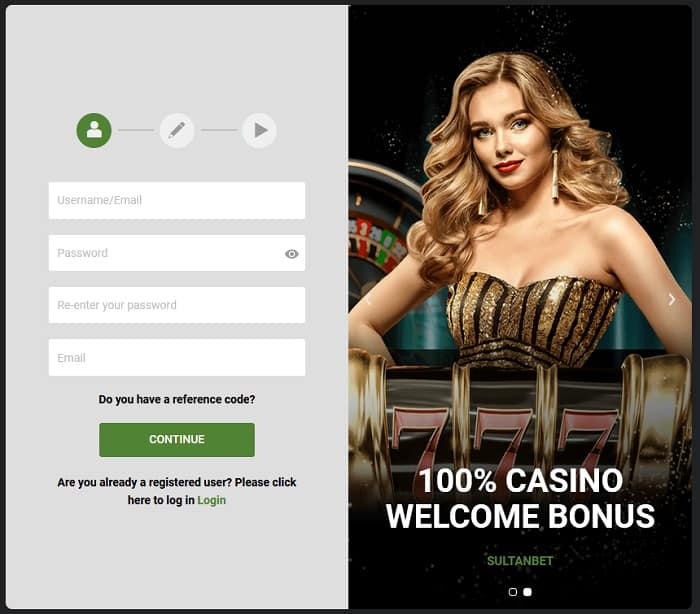Click the SULTANBET link under the banner
The height and width of the screenshot is (614, 700).
point(520,561)
